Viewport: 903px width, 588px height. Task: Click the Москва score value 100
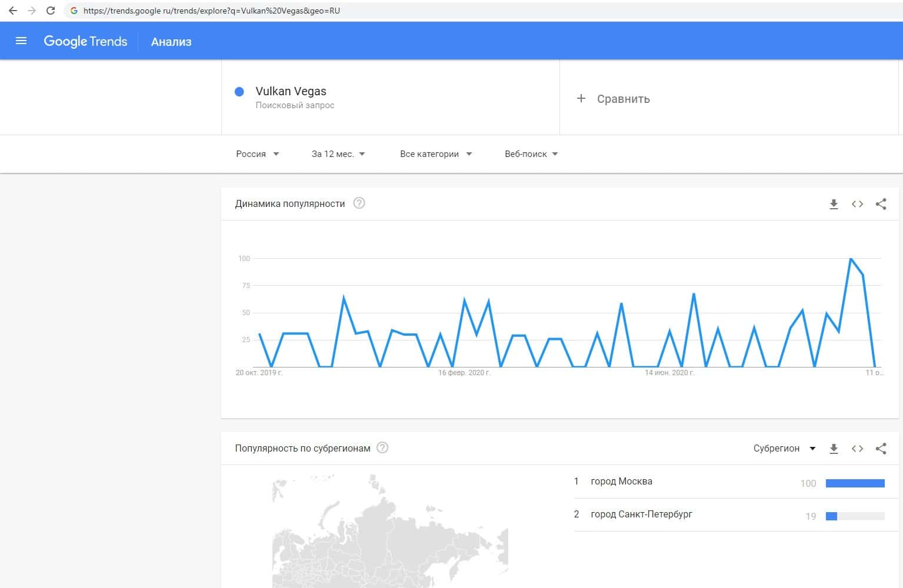point(808,483)
